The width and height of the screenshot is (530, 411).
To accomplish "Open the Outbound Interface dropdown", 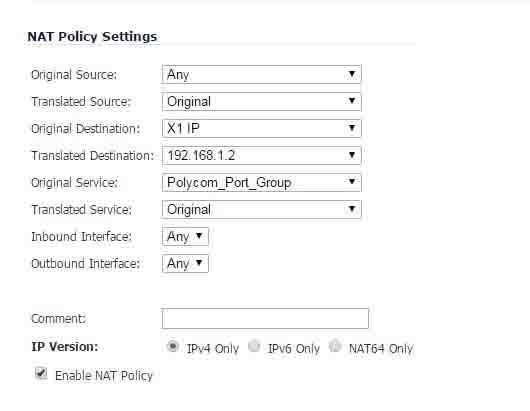I will (x=185, y=264).
